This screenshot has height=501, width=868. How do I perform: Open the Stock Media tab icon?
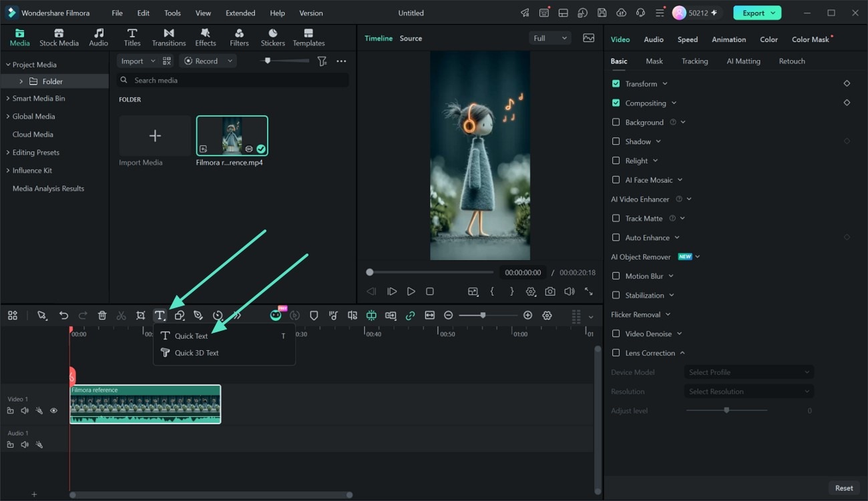[x=59, y=33]
